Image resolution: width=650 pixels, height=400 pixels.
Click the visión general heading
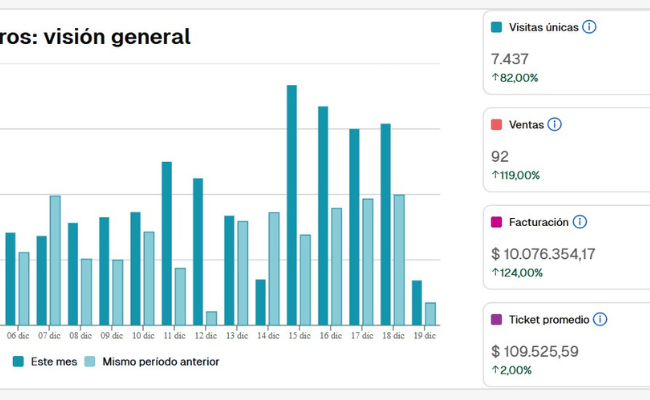(x=117, y=36)
